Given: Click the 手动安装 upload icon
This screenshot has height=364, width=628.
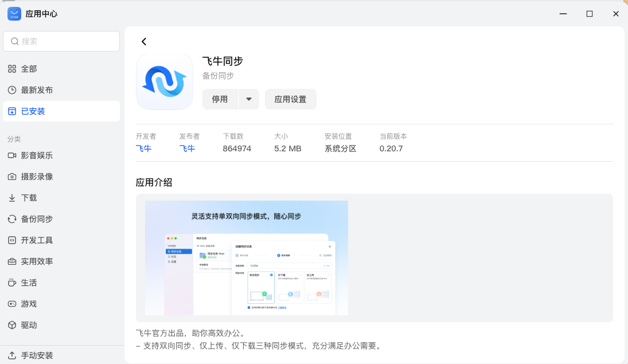Looking at the screenshot, I should 12,355.
